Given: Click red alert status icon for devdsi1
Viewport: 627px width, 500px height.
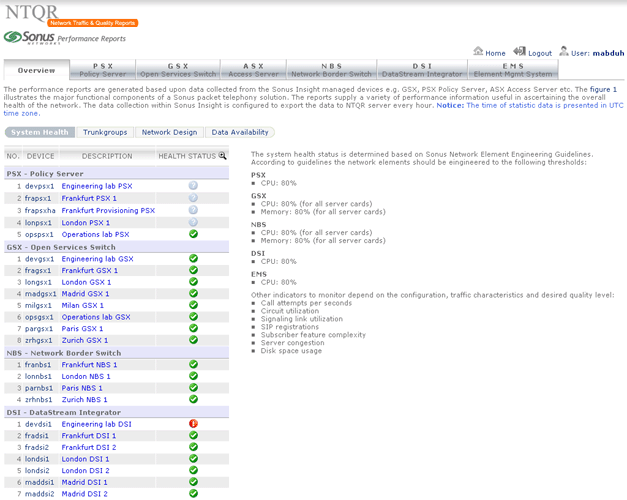Looking at the screenshot, I should pos(193,424).
